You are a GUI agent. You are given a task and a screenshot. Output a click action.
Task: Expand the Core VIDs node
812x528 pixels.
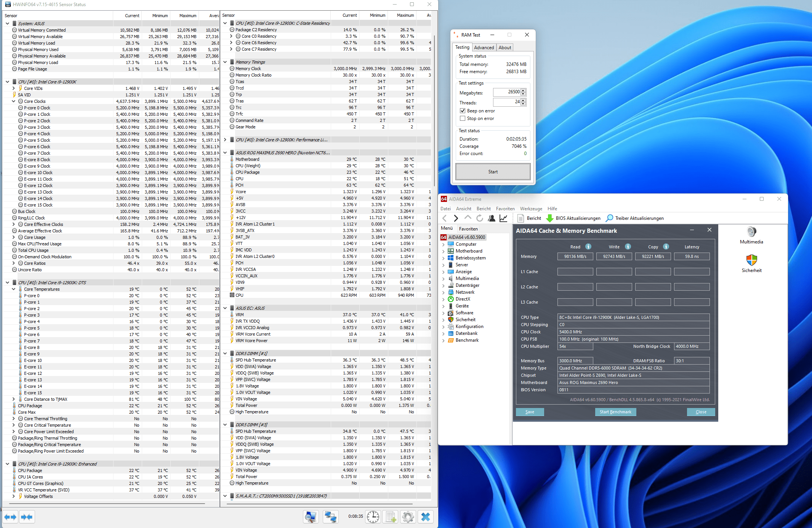coord(14,88)
